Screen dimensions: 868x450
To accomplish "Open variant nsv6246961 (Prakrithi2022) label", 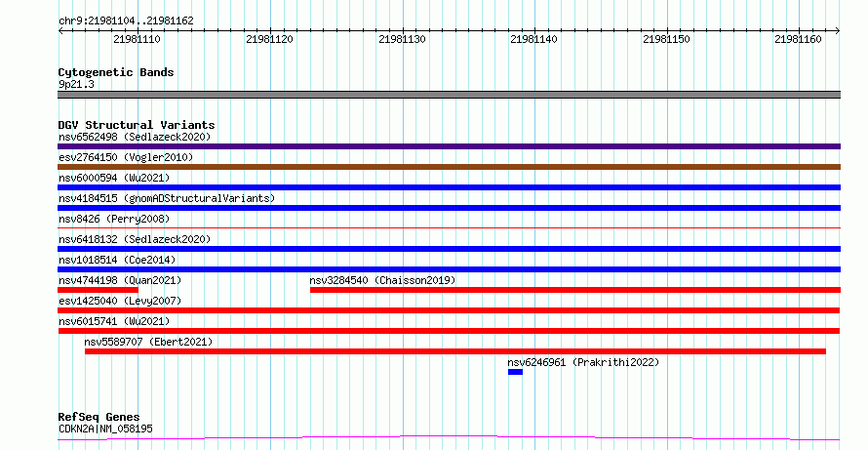I will pos(583,362).
